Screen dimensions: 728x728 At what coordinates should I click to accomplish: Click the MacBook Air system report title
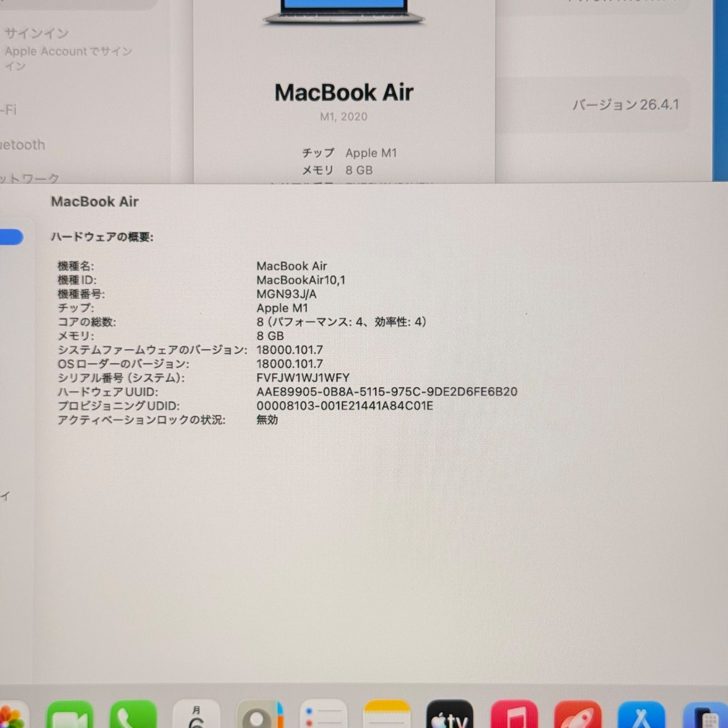coord(95,202)
